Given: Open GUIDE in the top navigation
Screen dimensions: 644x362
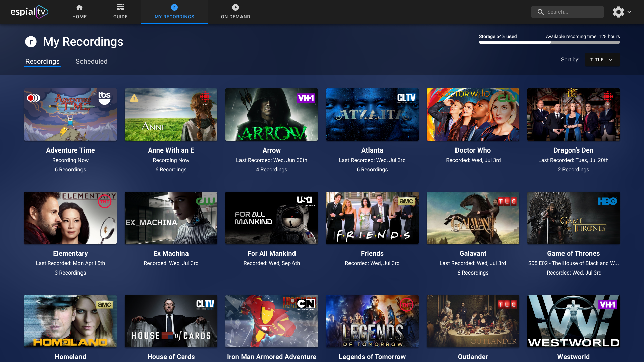Looking at the screenshot, I should point(120,12).
